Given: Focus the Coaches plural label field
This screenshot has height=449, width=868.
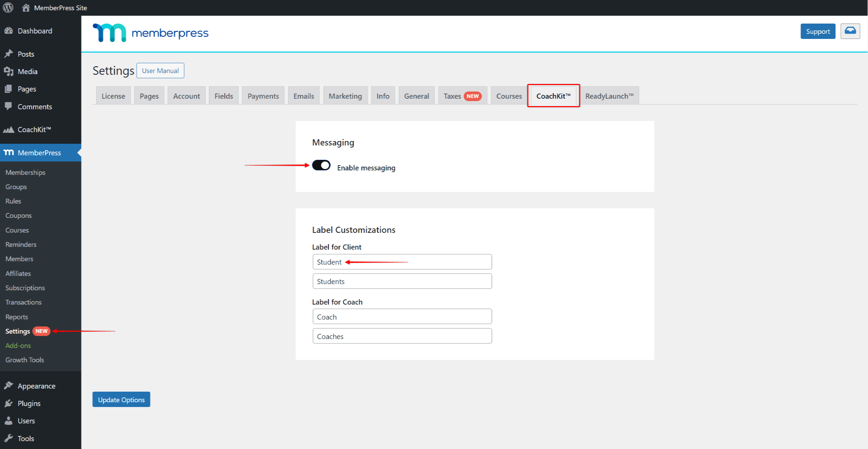Looking at the screenshot, I should [x=402, y=336].
